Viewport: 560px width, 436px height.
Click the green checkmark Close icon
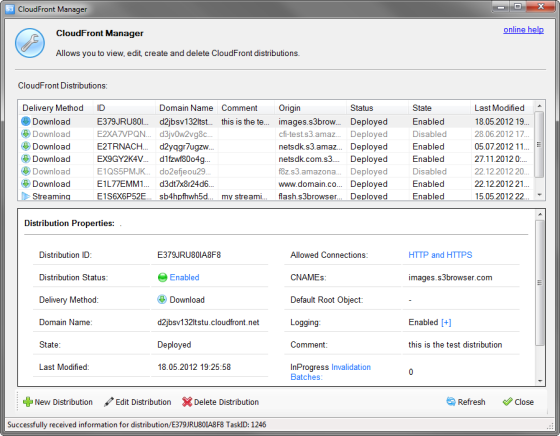507,402
